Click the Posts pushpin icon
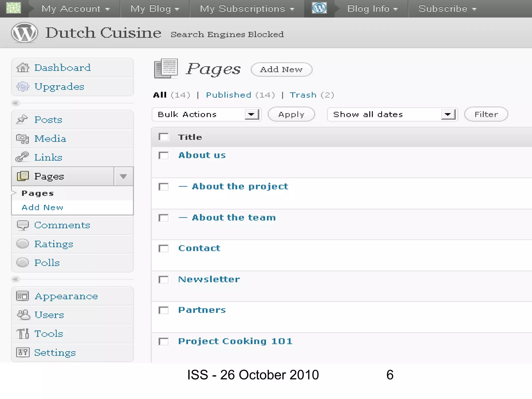The width and height of the screenshot is (532, 399). pos(22,119)
